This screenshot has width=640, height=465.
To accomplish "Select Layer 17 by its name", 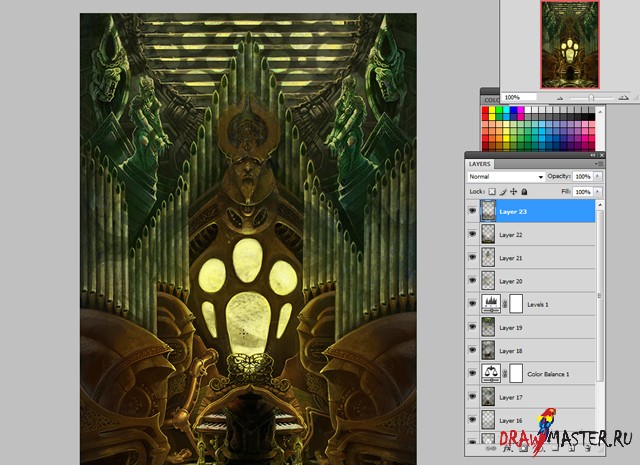I will click(511, 398).
